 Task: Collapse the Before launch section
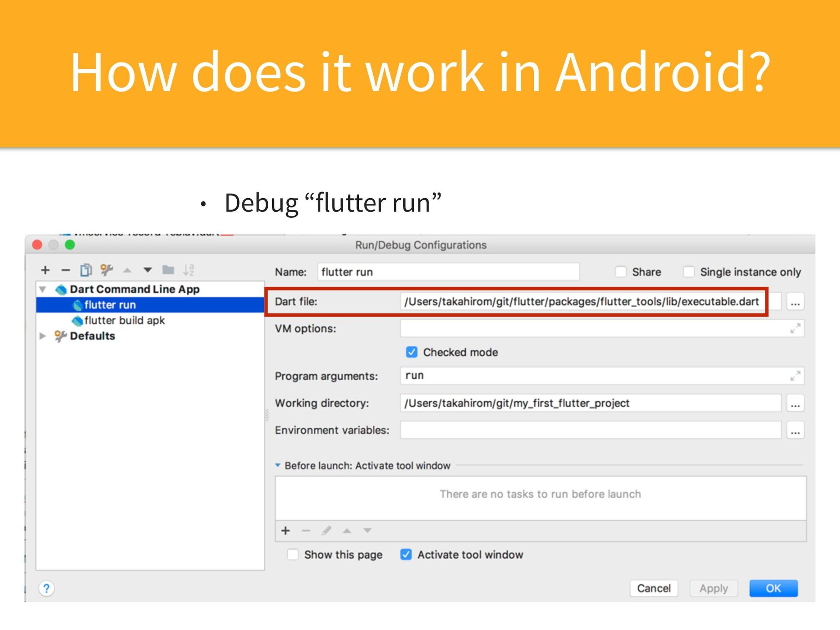tap(278, 465)
